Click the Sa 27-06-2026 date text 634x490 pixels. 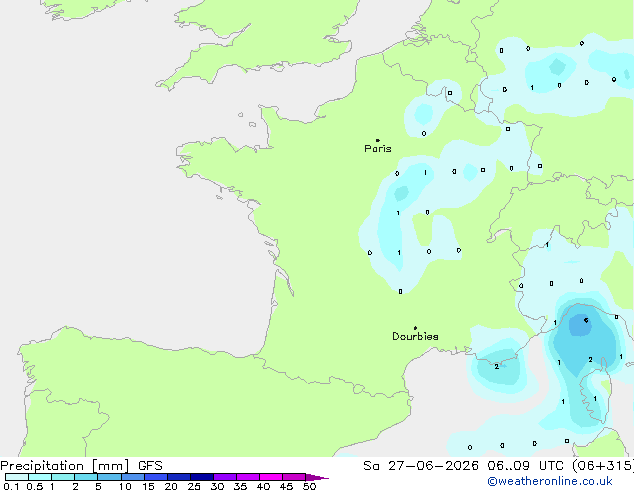coord(421,466)
